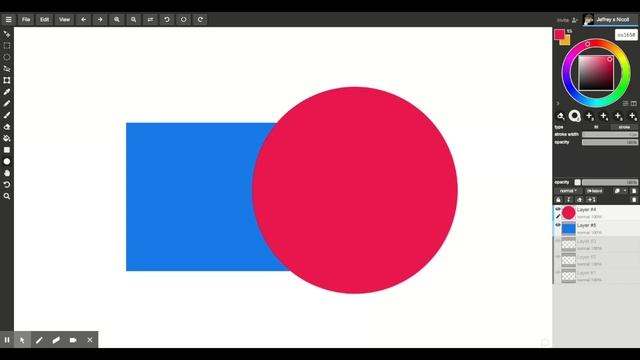Toggle the layer lock icon
640x360 pixels.
click(x=558, y=200)
